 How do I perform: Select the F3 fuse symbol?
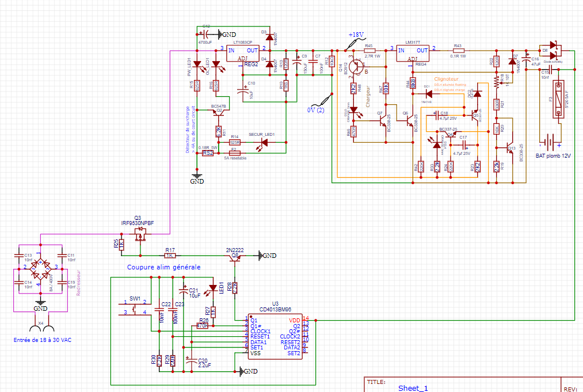point(558,100)
